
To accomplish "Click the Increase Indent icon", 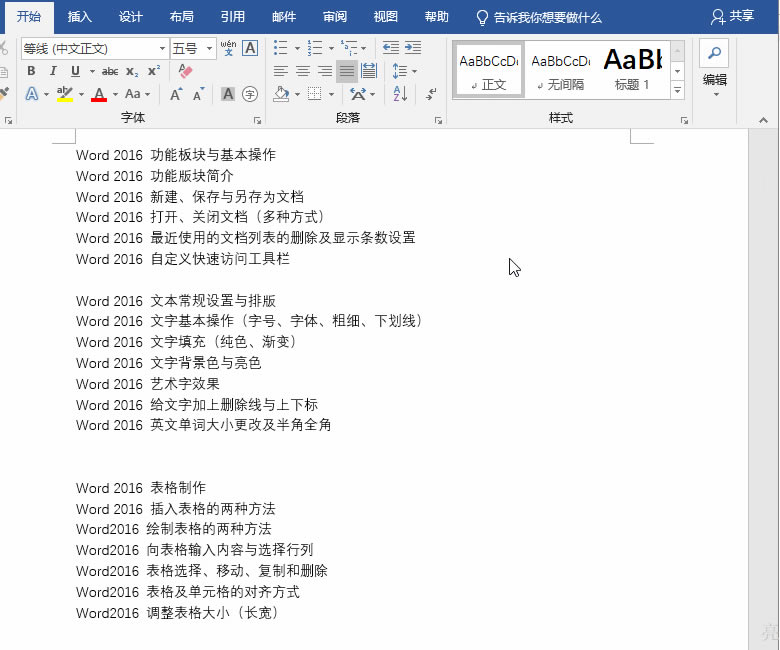I will 412,48.
